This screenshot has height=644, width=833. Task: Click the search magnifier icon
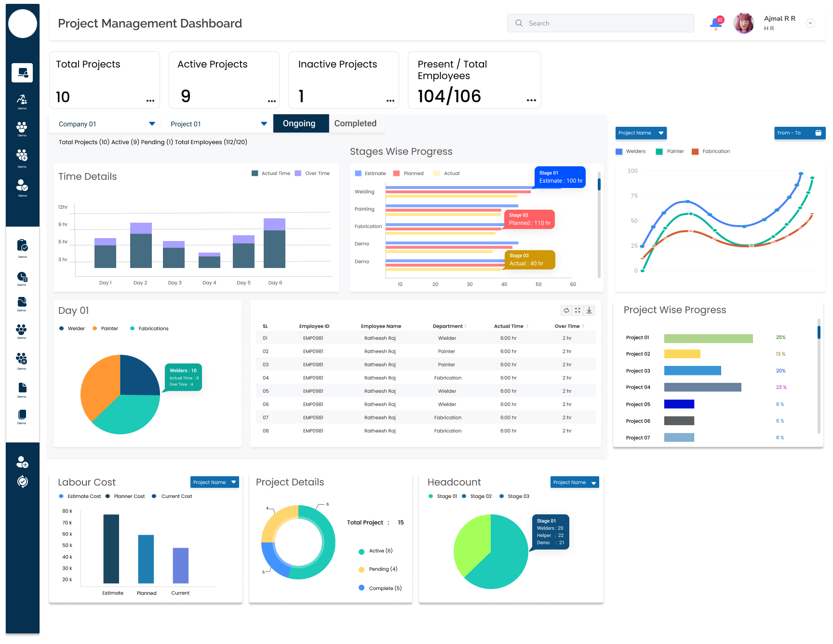point(519,23)
